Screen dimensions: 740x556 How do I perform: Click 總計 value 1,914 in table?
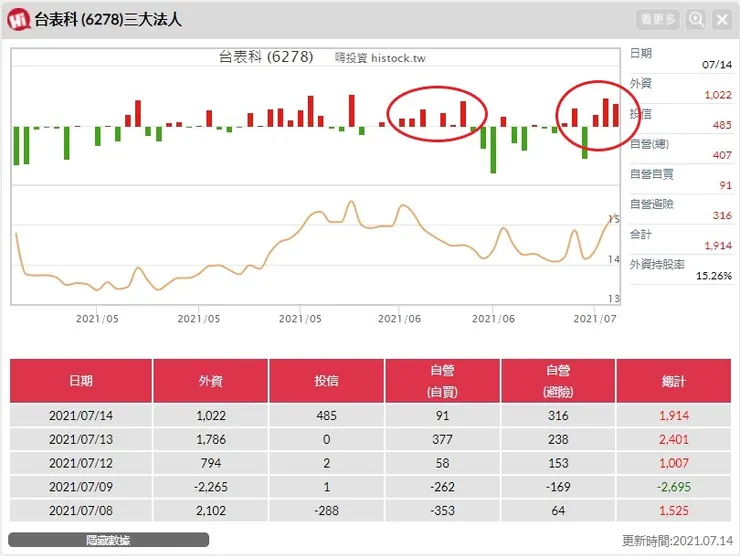[674, 416]
